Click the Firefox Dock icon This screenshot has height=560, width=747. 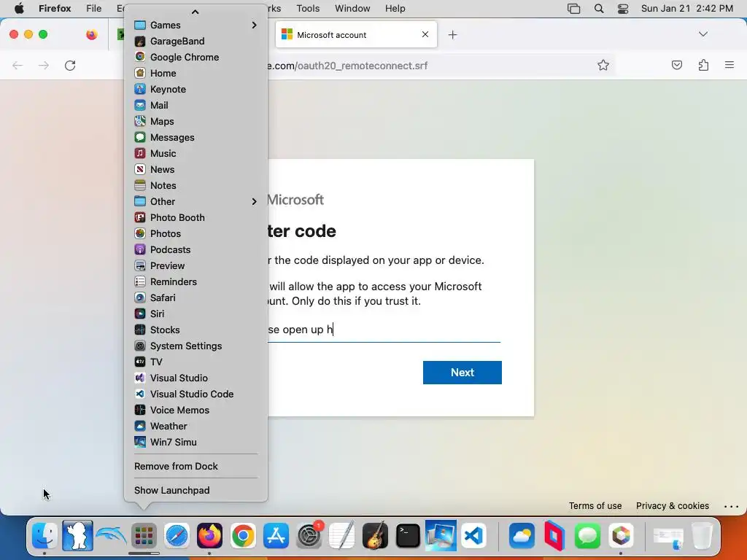tap(209, 536)
